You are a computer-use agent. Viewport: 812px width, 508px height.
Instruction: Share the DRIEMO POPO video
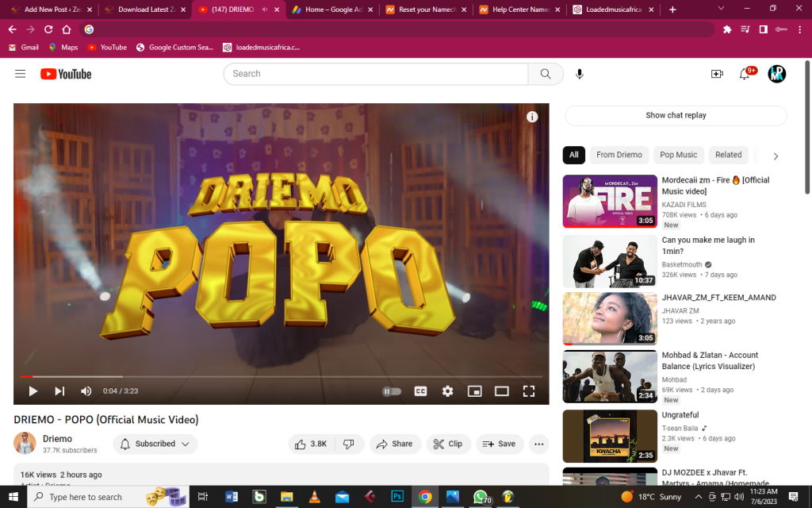[395, 444]
